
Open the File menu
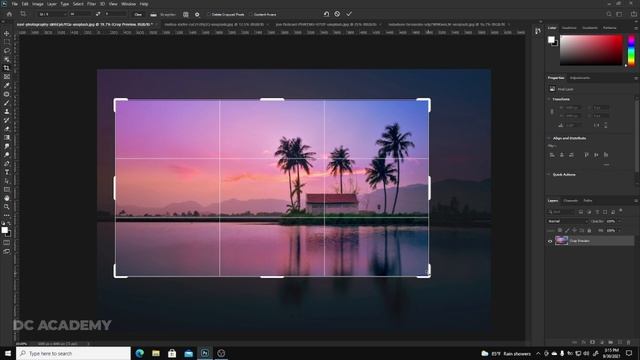point(14,4)
